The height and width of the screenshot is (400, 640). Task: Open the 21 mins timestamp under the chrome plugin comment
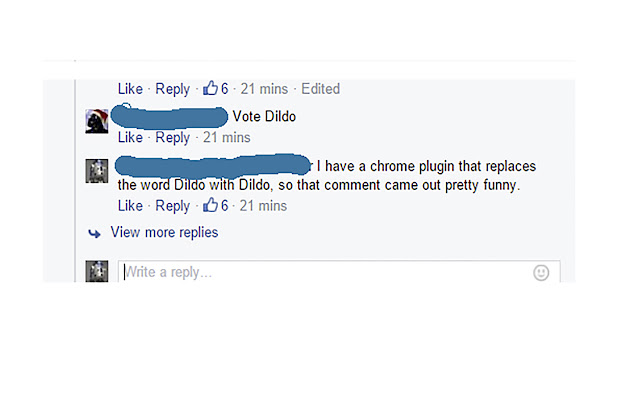point(263,206)
